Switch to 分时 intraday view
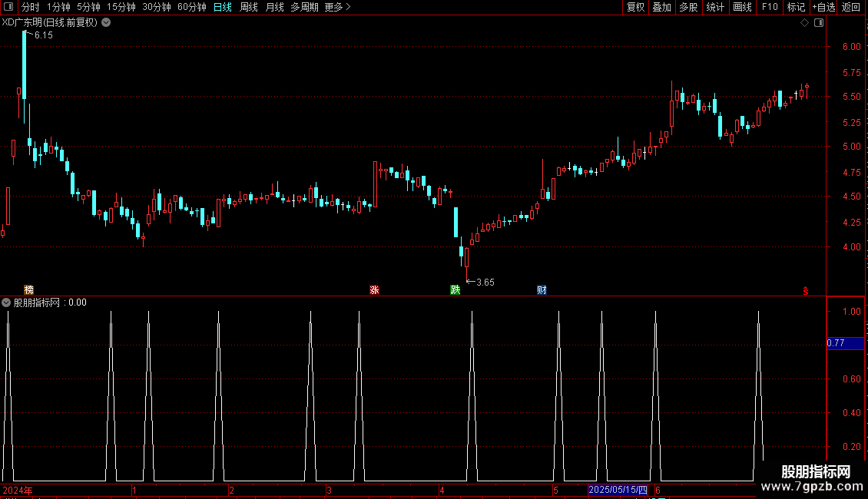The height and width of the screenshot is (499, 868). tap(31, 7)
